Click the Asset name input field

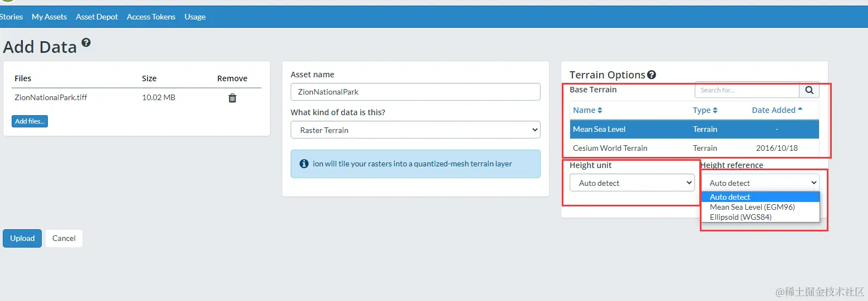(415, 92)
